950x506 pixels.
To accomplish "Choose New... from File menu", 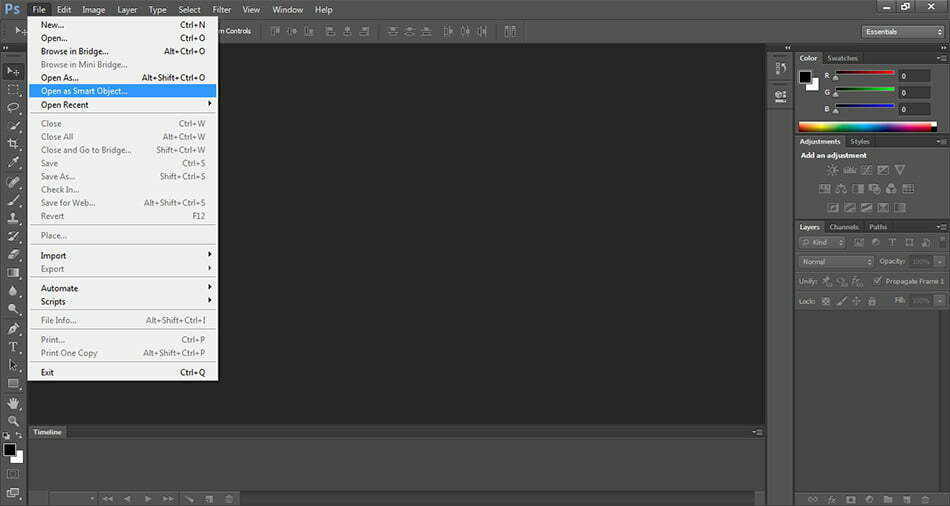I will pyautogui.click(x=122, y=25).
